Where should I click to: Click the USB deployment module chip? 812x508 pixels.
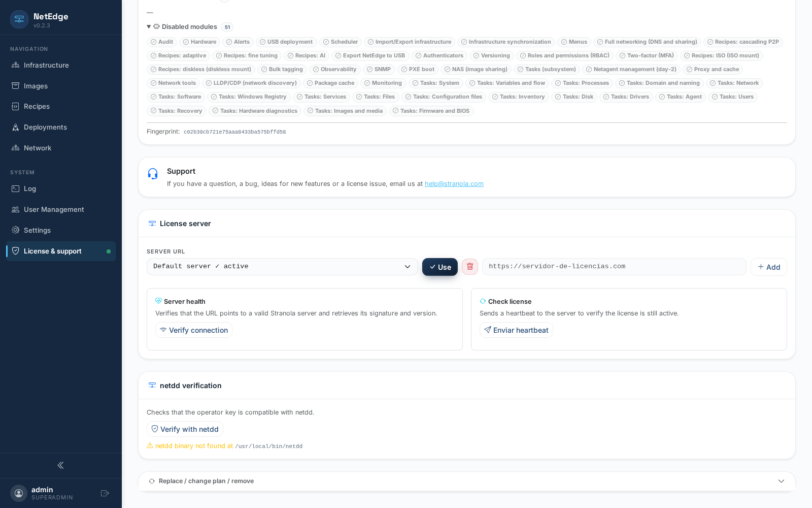click(286, 42)
